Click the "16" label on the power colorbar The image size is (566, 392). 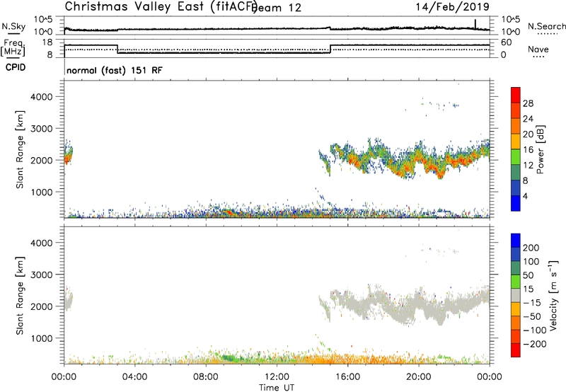coord(528,150)
